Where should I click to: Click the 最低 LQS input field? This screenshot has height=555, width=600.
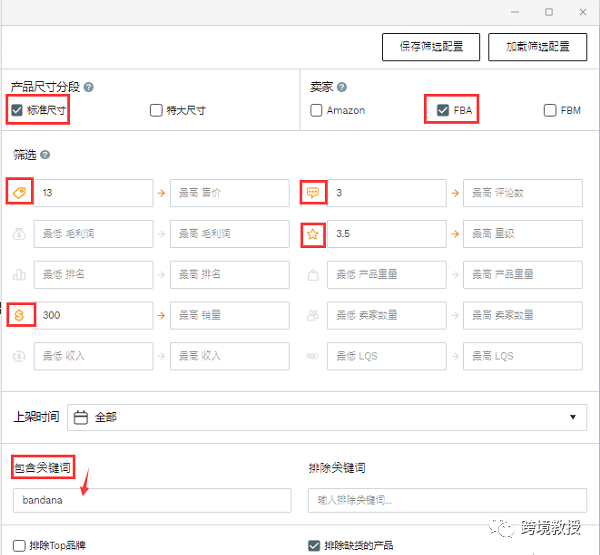(x=386, y=356)
